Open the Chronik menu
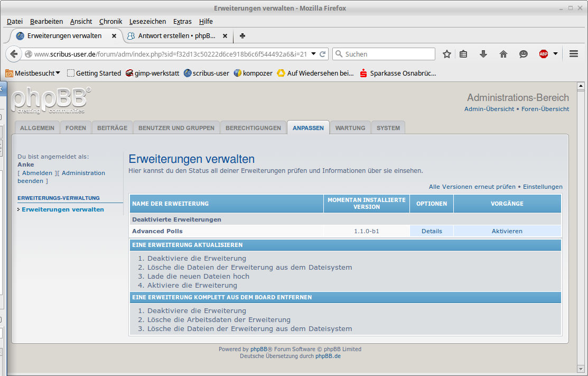Viewport: 588px width, 376px height. (110, 21)
